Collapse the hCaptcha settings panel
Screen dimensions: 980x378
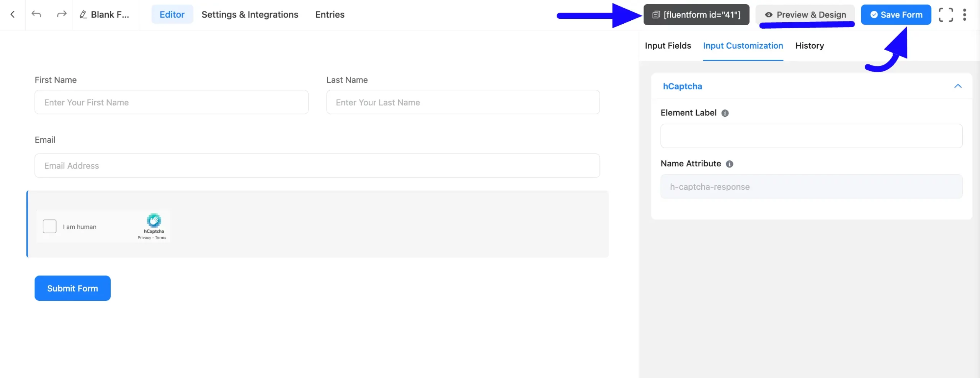[958, 86]
